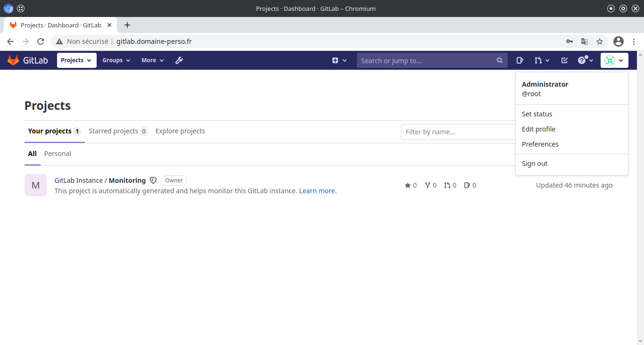
Task: Expand the Projects dropdown in navbar
Action: [76, 60]
